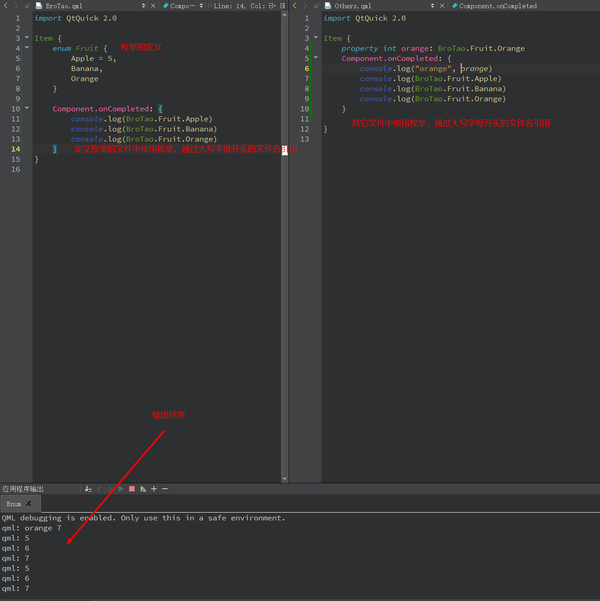Open the left editor's symbol selector dropdown

click(201, 6)
